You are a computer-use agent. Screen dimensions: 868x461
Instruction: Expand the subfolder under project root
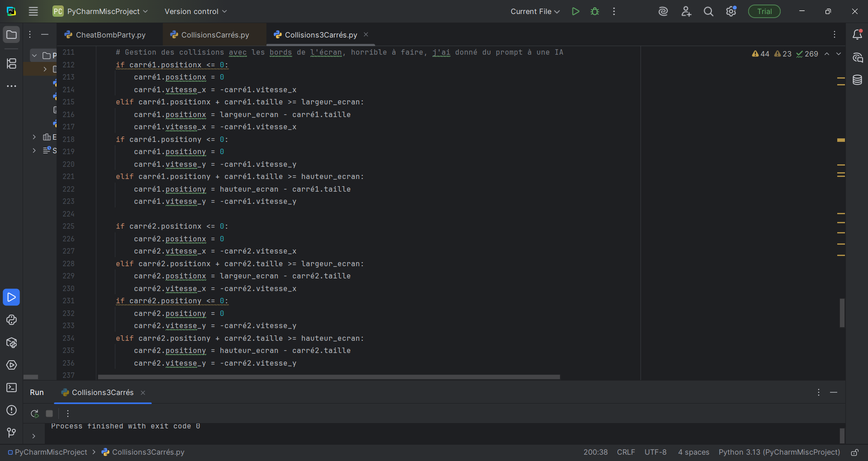pos(45,69)
